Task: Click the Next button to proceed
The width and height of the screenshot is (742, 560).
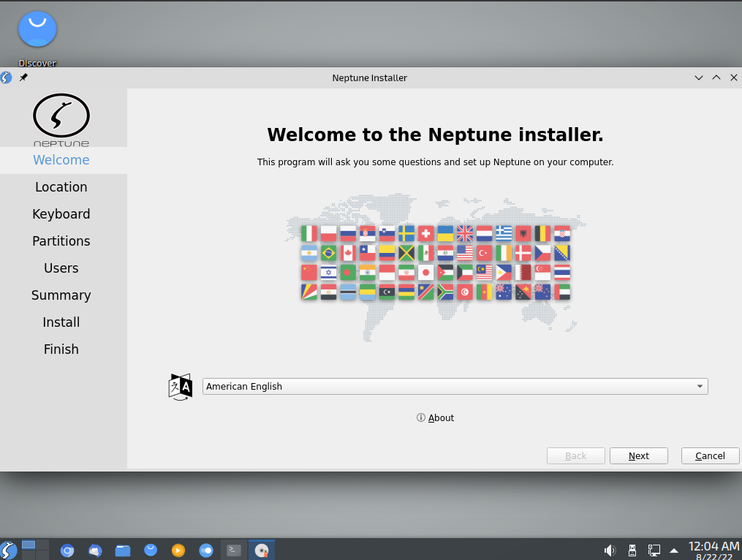Action: (x=638, y=455)
